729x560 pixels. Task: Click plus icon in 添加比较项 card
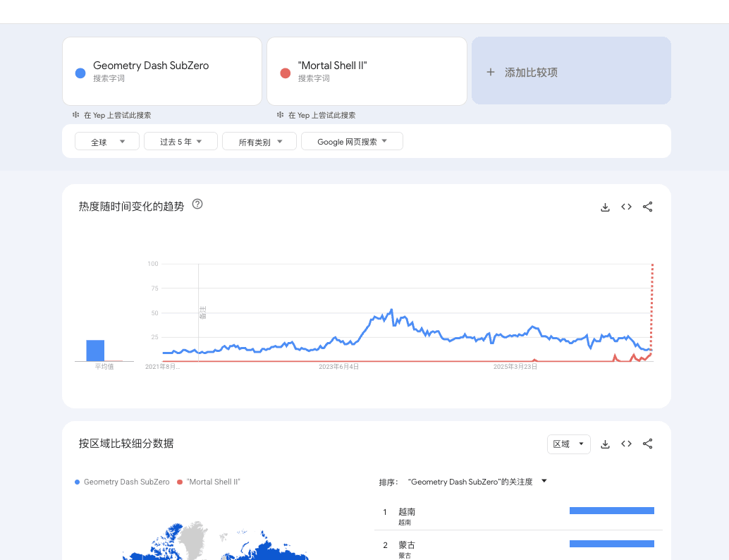click(x=491, y=72)
